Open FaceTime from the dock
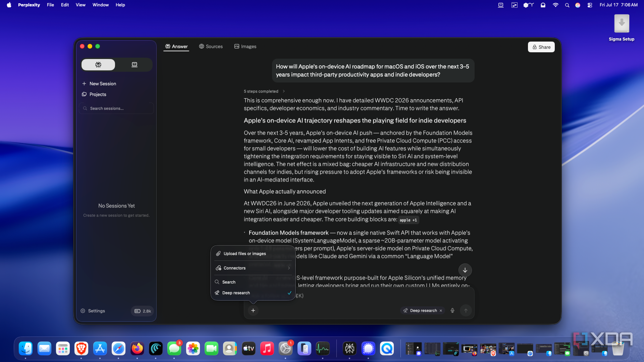The width and height of the screenshot is (644, 362). [x=211, y=349]
